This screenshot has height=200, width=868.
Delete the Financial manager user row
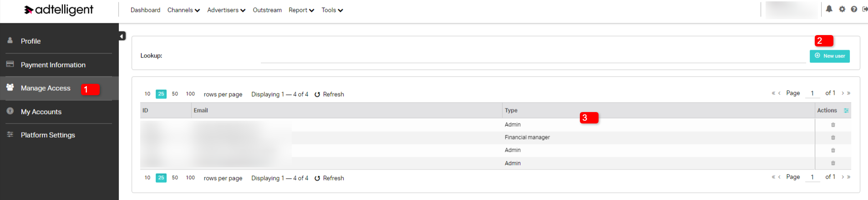pyautogui.click(x=833, y=138)
